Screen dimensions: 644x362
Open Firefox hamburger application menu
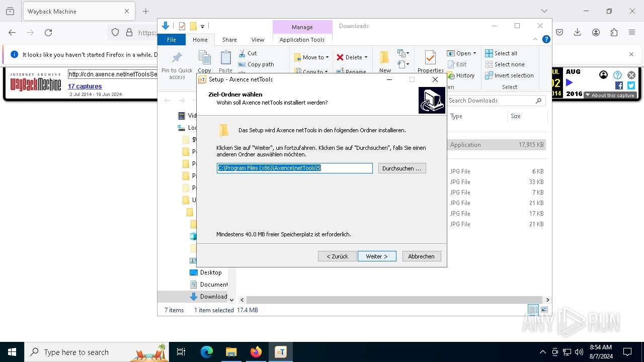(x=632, y=32)
